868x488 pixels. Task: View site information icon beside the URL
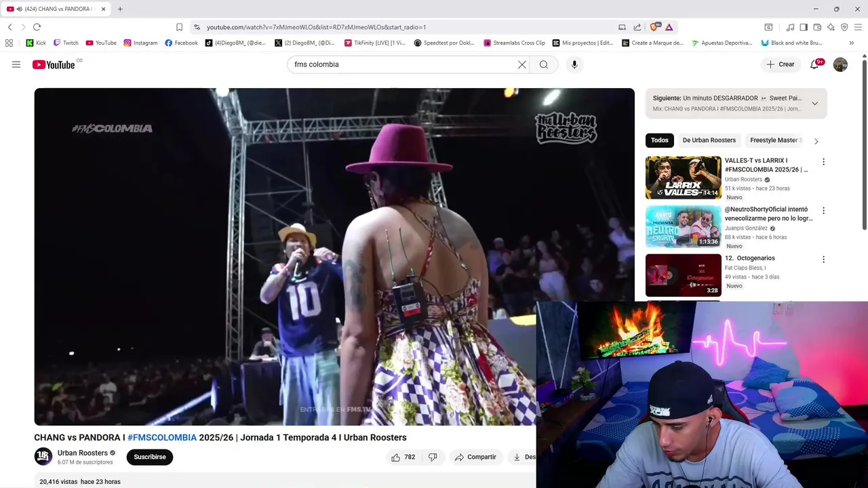[x=197, y=27]
